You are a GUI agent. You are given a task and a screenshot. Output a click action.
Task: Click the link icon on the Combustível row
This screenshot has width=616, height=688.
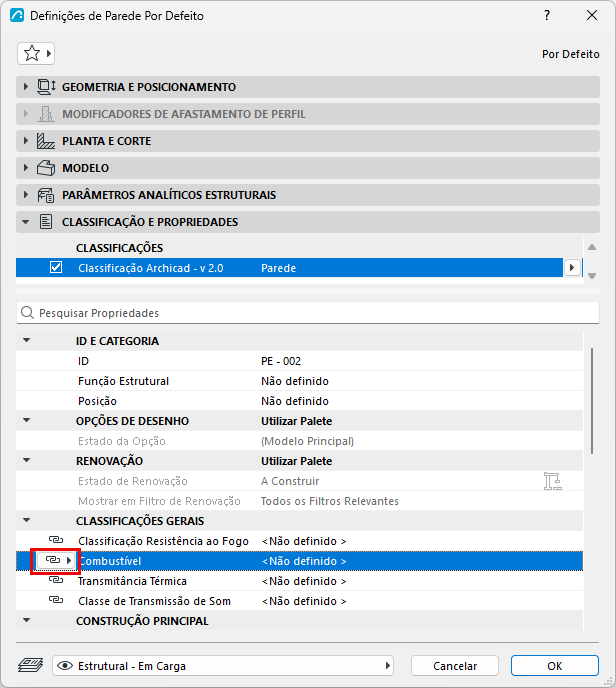(53, 560)
